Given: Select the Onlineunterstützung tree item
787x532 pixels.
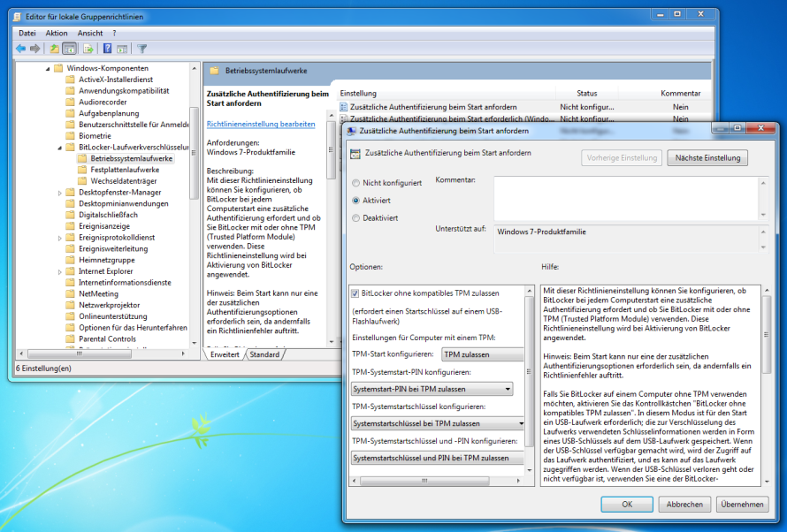Looking at the screenshot, I should (x=112, y=316).
